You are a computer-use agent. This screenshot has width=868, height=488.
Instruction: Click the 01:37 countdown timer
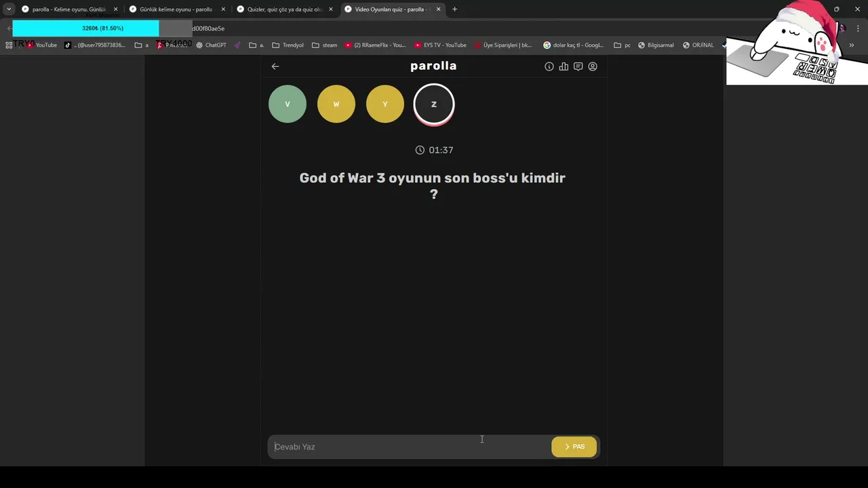[x=434, y=150]
